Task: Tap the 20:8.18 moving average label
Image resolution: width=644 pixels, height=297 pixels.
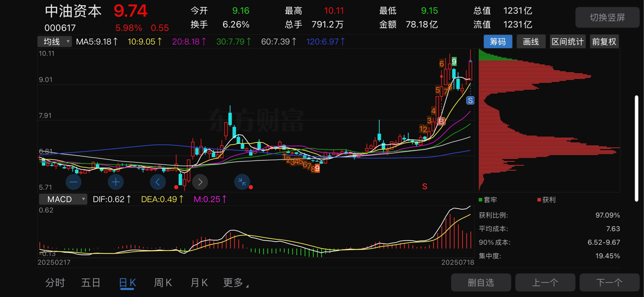Action: [189, 42]
